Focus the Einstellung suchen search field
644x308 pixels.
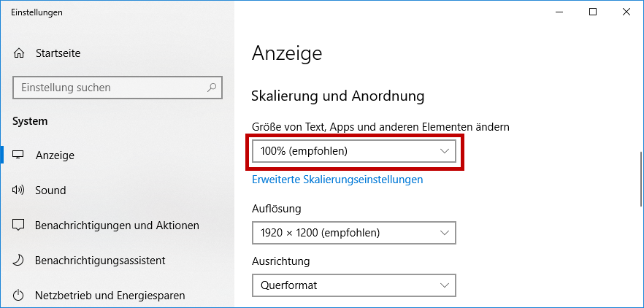click(110, 88)
